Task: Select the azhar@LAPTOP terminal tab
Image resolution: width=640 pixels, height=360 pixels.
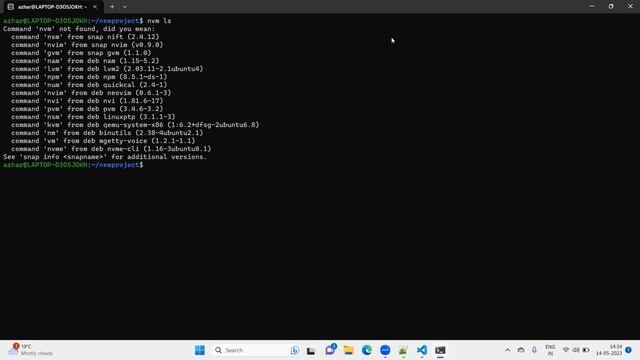Action: [x=52, y=7]
